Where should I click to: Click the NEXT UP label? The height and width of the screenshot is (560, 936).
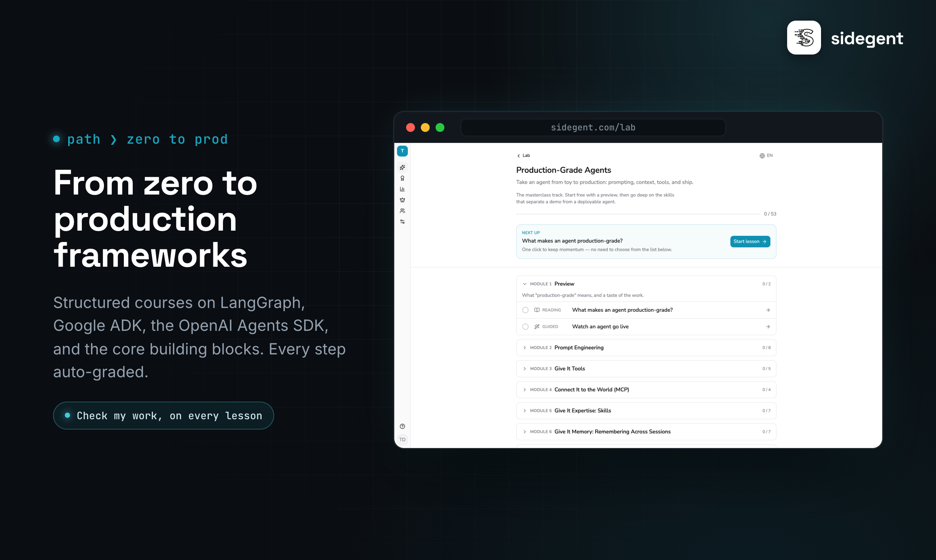(x=531, y=233)
